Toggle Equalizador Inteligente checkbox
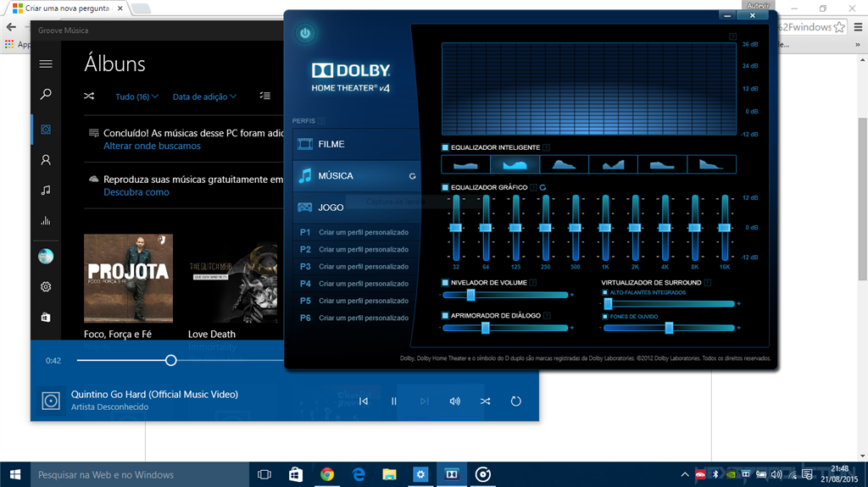 [445, 147]
